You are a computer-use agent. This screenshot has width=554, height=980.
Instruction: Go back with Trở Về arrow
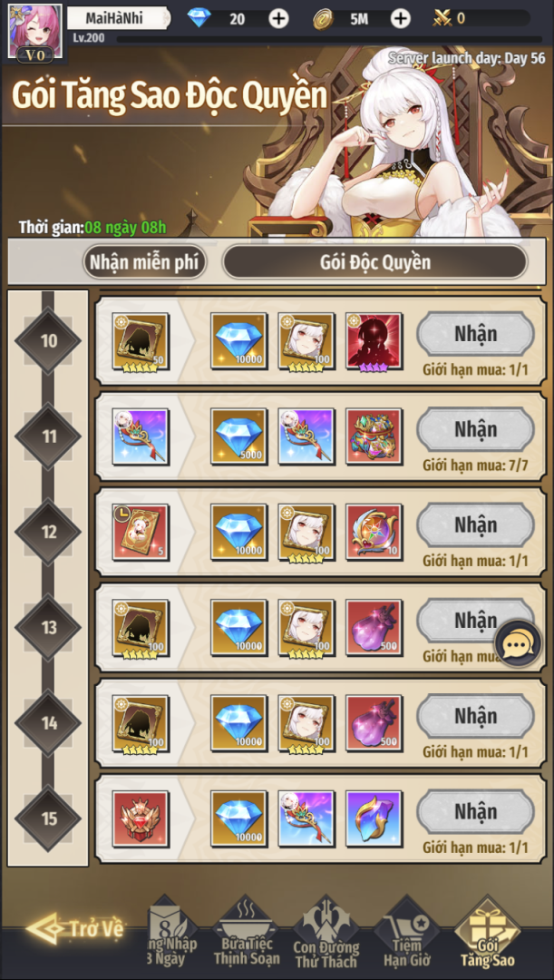75,927
